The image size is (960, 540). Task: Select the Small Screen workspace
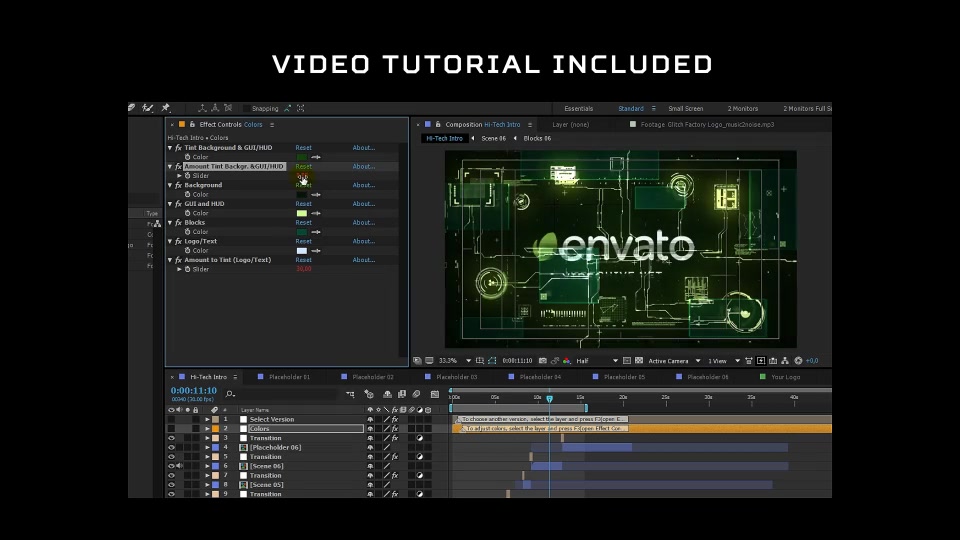686,108
